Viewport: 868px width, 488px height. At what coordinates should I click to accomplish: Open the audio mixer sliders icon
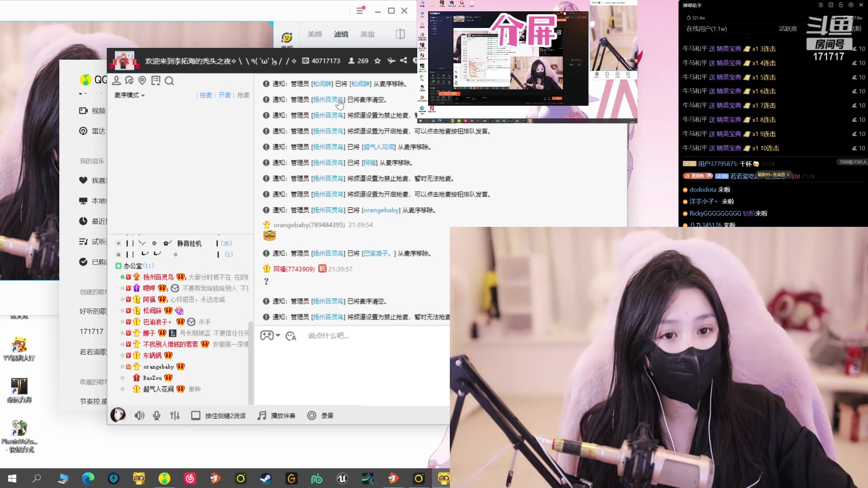[x=175, y=415]
